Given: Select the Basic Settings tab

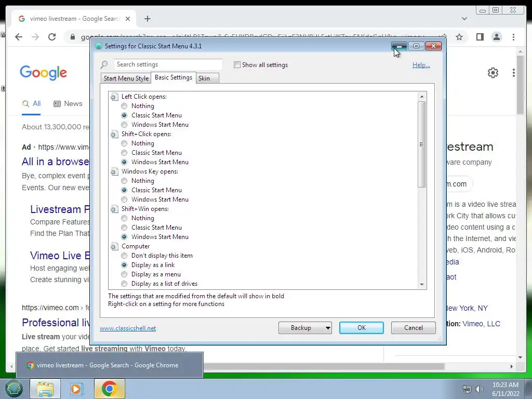Looking at the screenshot, I should pyautogui.click(x=174, y=77).
